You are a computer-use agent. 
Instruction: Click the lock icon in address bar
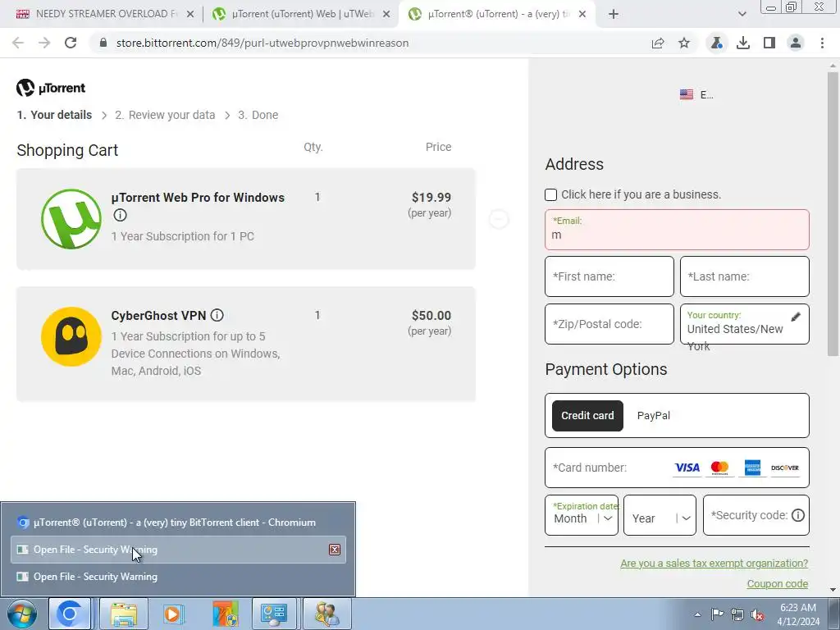103,43
